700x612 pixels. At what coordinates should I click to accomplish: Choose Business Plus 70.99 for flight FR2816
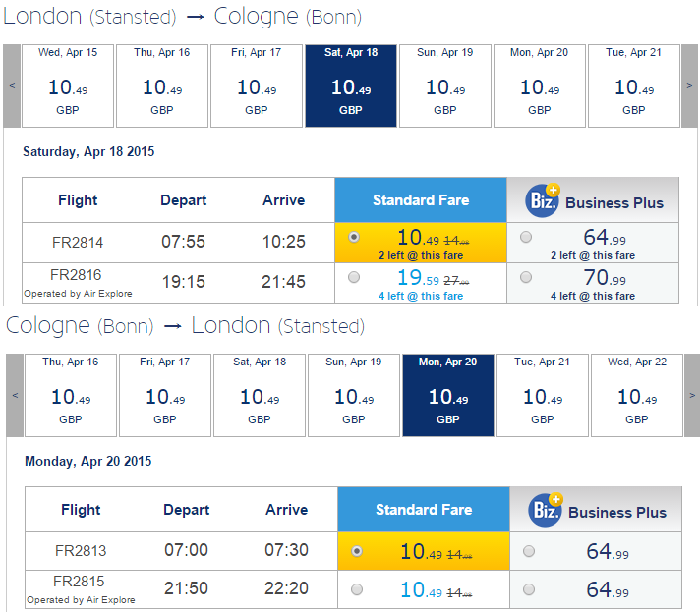(526, 277)
